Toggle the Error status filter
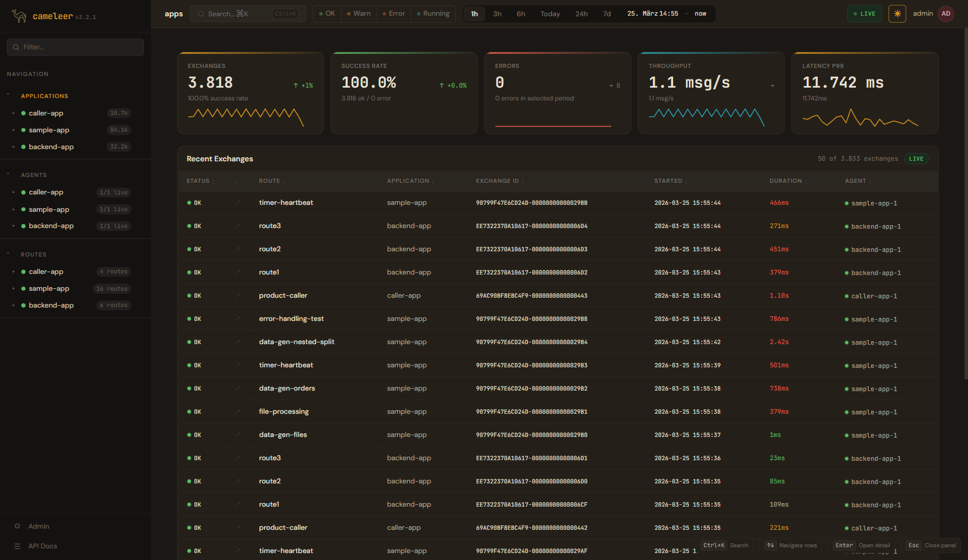This screenshot has width=968, height=560. tap(394, 13)
